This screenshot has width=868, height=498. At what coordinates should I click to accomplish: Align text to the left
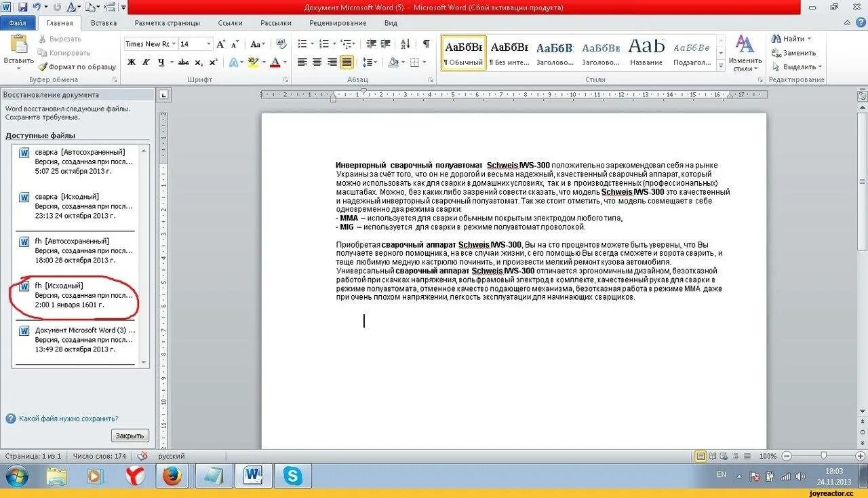click(x=302, y=62)
